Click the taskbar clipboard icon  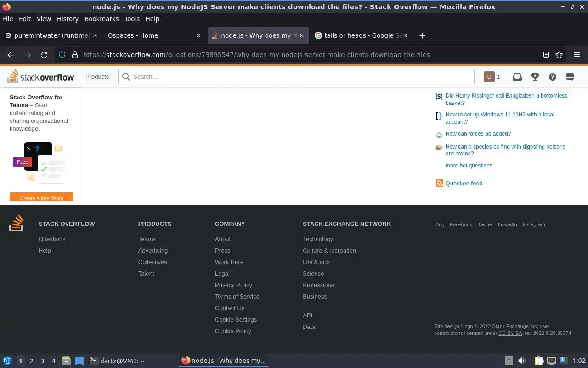539,361
